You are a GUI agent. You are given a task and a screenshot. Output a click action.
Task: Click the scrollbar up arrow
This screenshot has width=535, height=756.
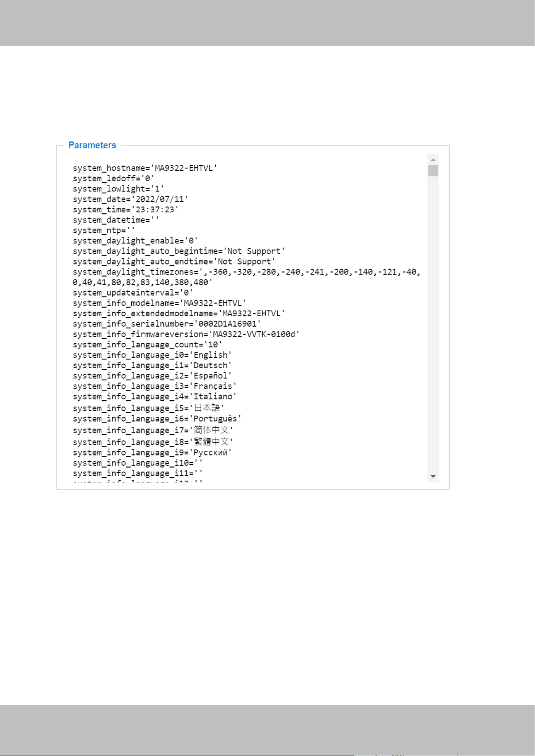433,160
